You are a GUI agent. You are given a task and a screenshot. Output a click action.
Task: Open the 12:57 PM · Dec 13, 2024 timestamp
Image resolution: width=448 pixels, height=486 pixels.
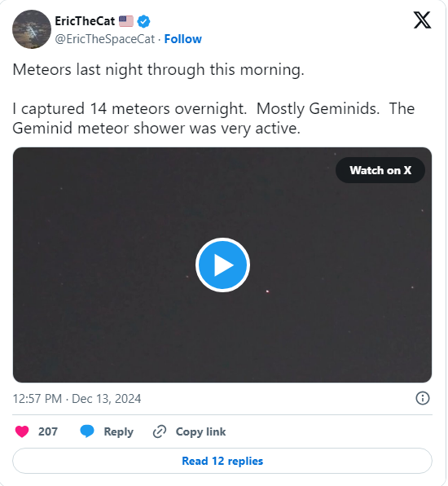pyautogui.click(x=77, y=399)
